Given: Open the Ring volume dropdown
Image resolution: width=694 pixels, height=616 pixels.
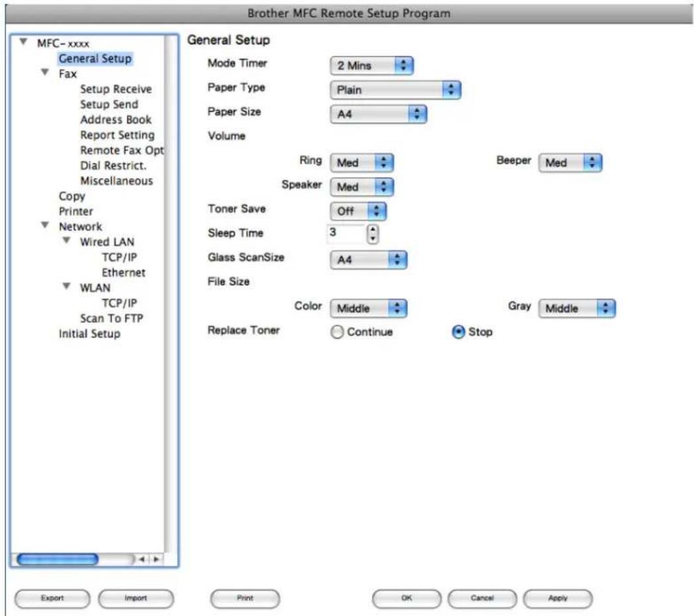Looking at the screenshot, I should click(x=362, y=162).
